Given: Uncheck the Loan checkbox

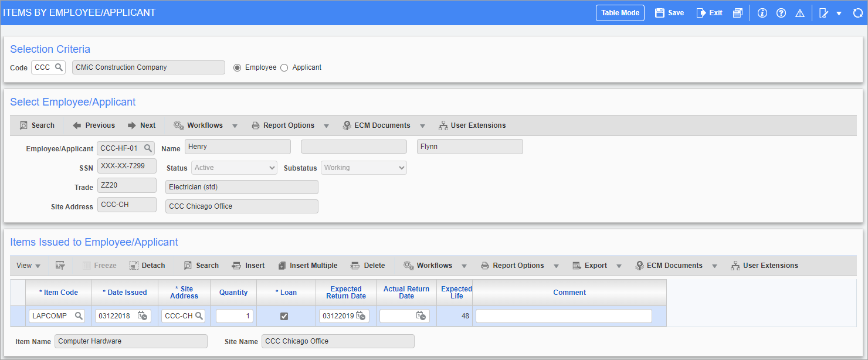Looking at the screenshot, I should 285,315.
